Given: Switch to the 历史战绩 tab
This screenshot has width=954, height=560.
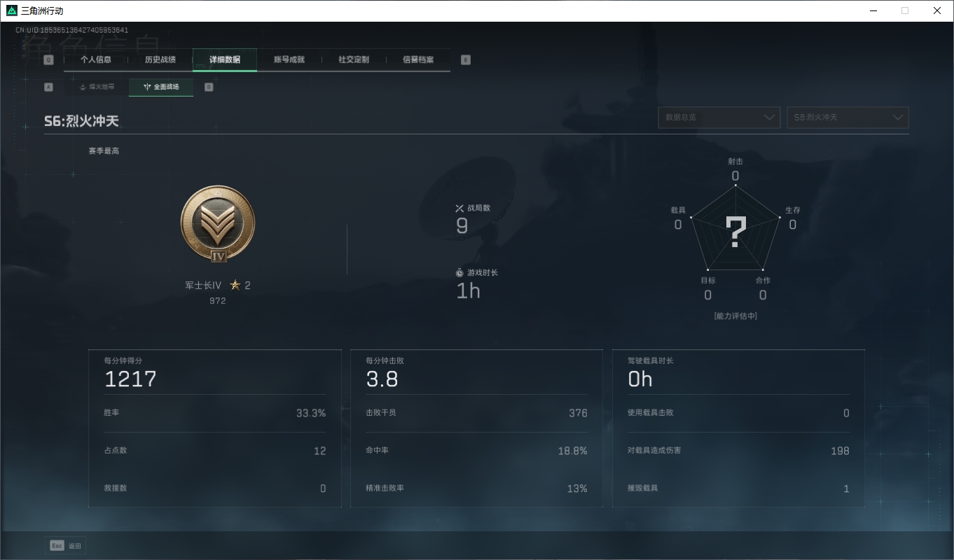Looking at the screenshot, I should pyautogui.click(x=160, y=59).
